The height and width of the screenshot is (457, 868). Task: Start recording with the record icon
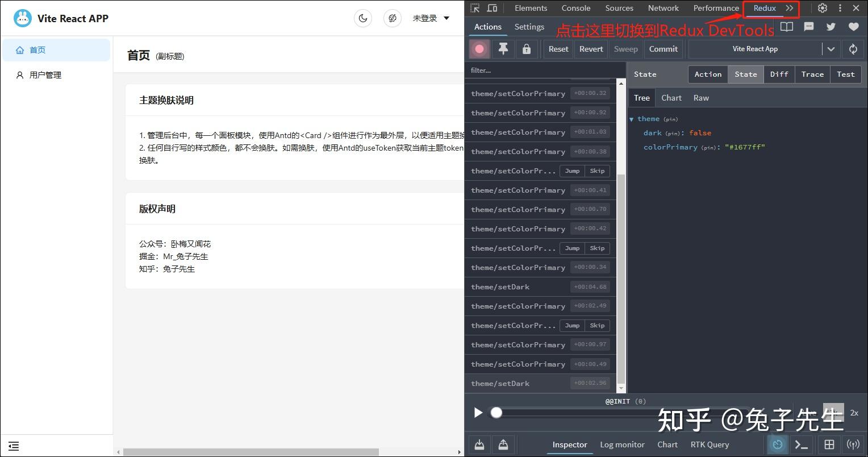(479, 48)
